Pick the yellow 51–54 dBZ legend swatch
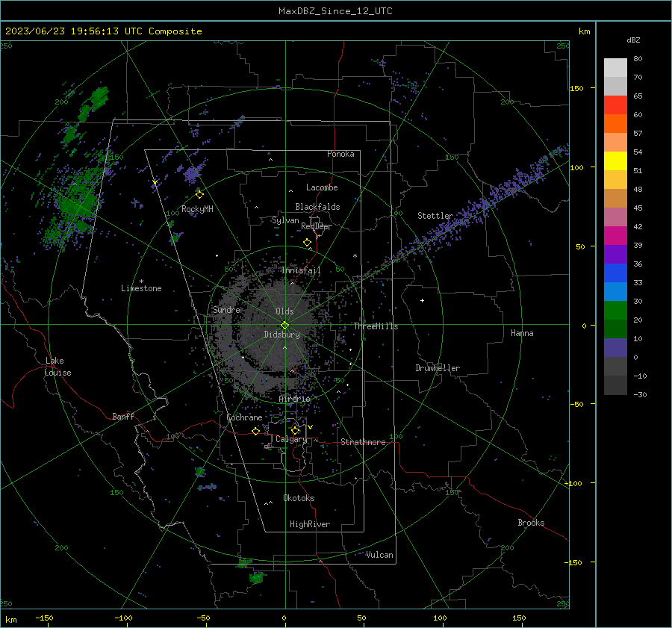Screen dimensions: 672x628 click(615, 161)
